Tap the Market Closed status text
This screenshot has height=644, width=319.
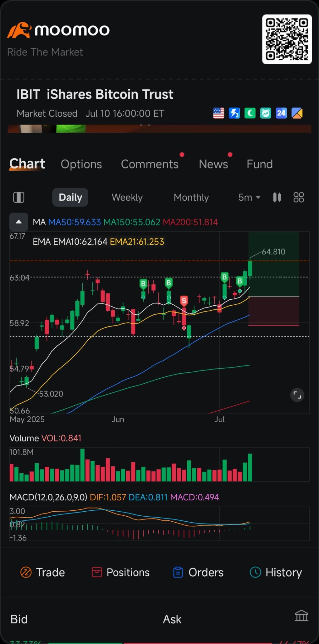47,114
